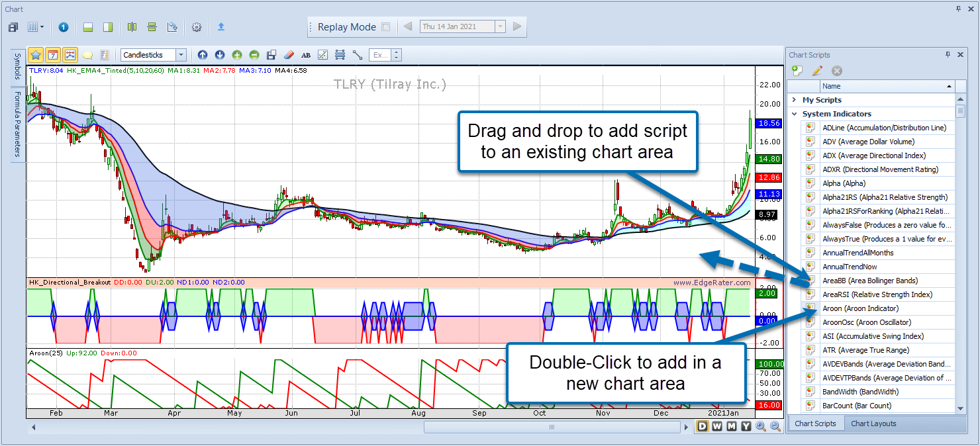
Task: Select the AB text annotation tool
Action: pos(306,55)
